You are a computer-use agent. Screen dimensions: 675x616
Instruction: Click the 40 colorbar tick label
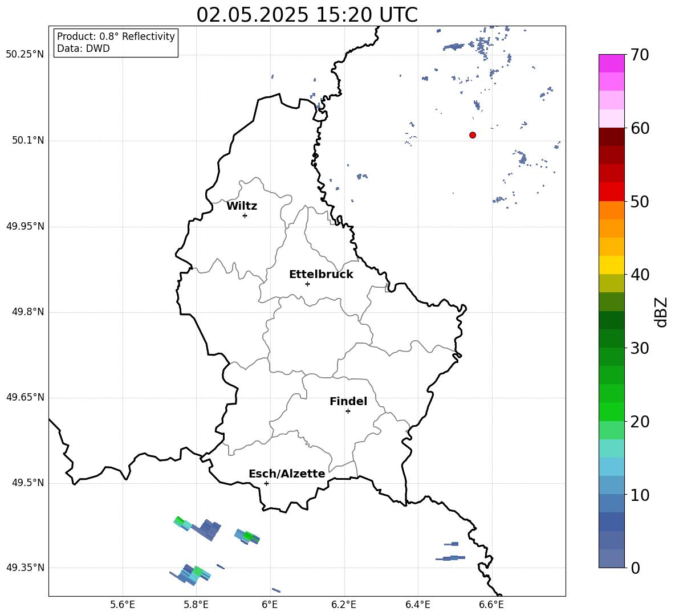(640, 275)
